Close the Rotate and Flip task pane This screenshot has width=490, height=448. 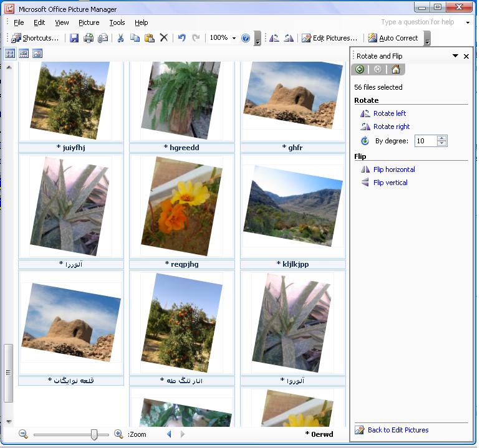pyautogui.click(x=466, y=56)
